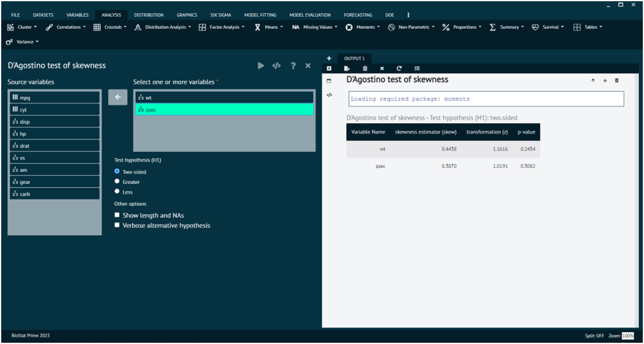Select the Greater hypothesis option
Image resolution: width=644 pixels, height=344 pixels.
tap(117, 181)
